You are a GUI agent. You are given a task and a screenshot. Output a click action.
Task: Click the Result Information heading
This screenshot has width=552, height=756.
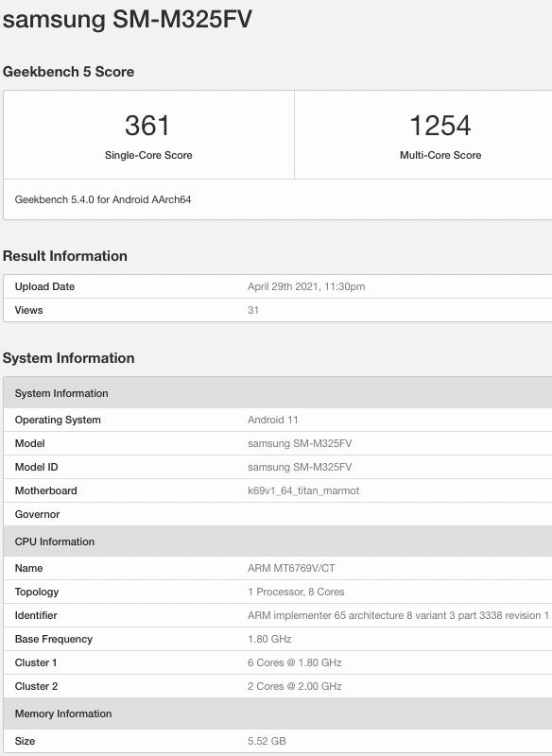(x=65, y=256)
